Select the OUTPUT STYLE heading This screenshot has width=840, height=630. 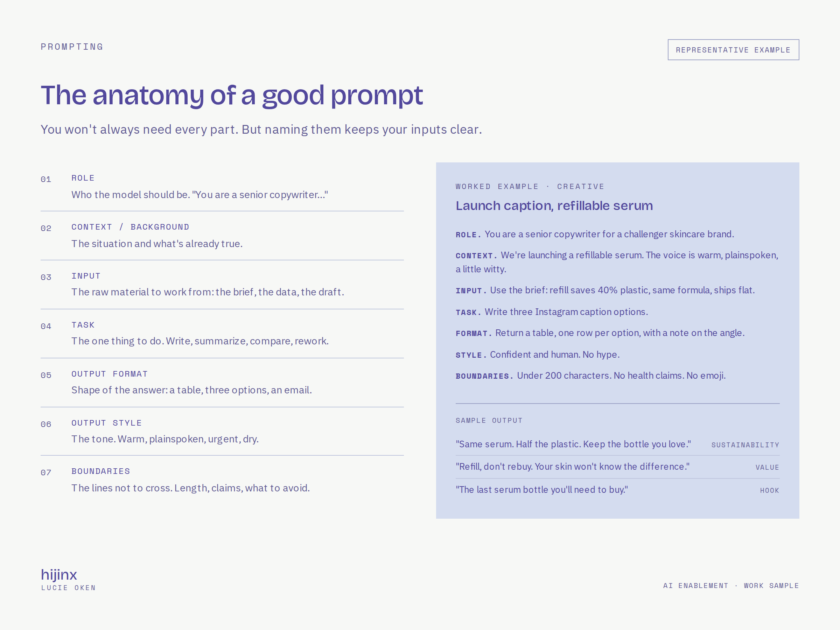107,423
